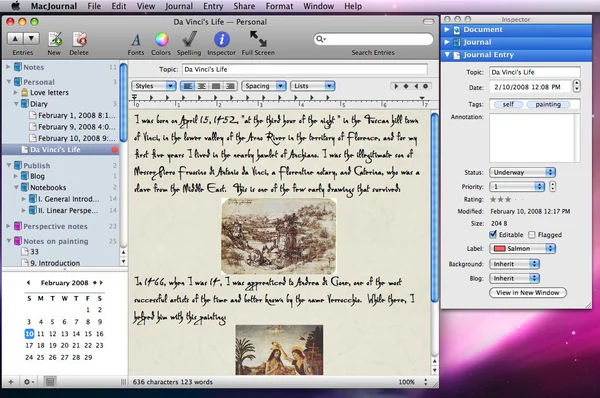Toggle the calendar view icon
The image size is (600, 398).
click(x=50, y=382)
